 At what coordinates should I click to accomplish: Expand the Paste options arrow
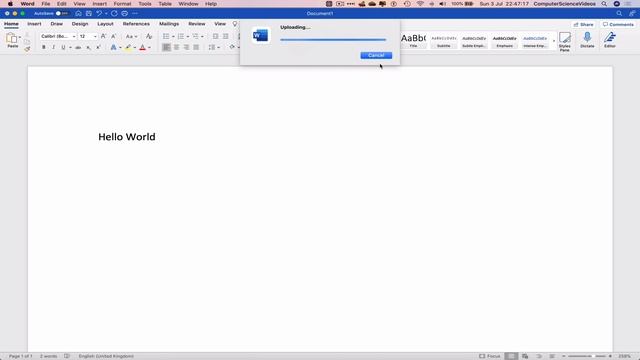(x=20, y=37)
